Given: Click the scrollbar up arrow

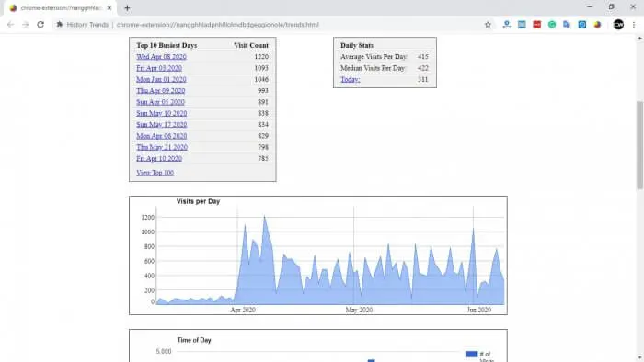Looking at the screenshot, I should [640, 38].
